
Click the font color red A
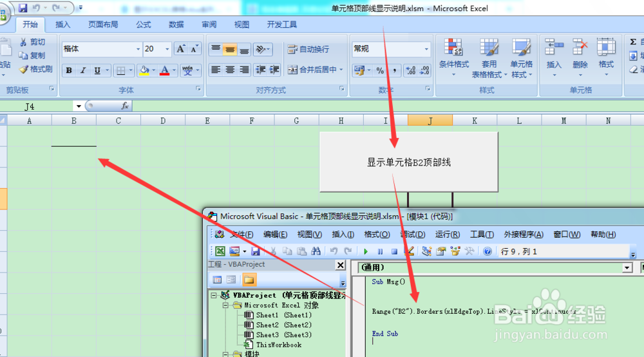165,71
